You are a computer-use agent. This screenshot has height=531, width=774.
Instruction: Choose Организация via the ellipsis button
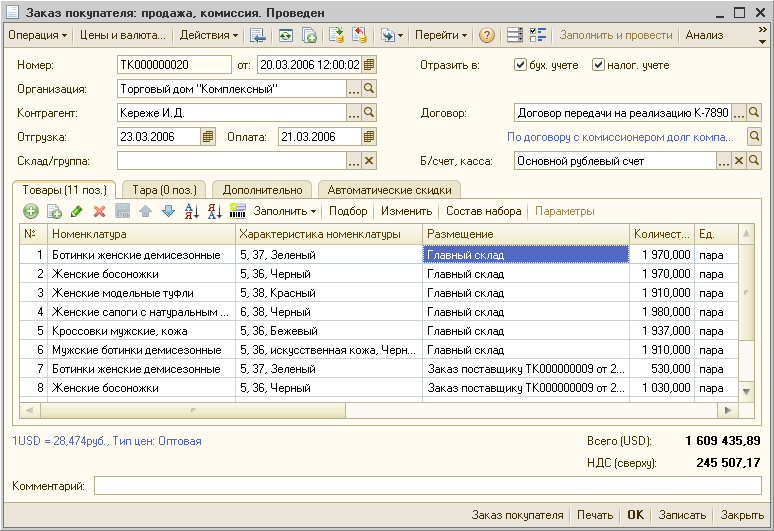tap(354, 89)
